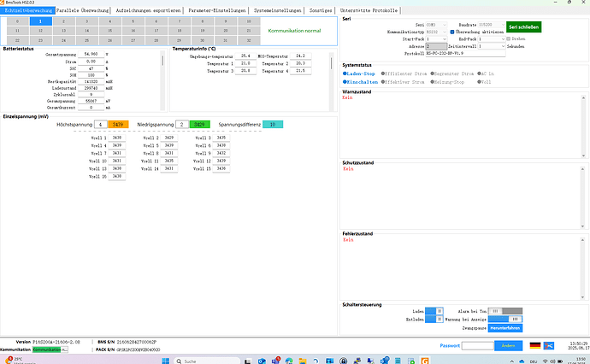Open the Zeitintervall dropdown
Viewport: 590px width, 364px height.
click(x=492, y=46)
